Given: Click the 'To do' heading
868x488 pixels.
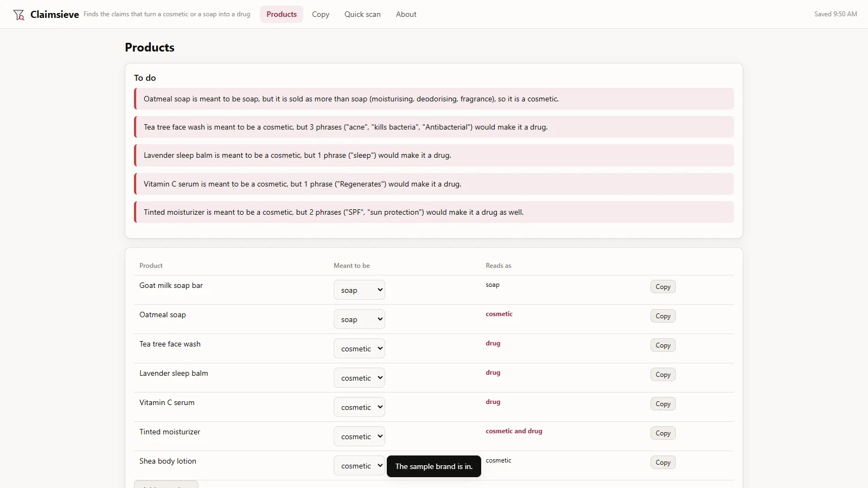Looking at the screenshot, I should (x=145, y=78).
